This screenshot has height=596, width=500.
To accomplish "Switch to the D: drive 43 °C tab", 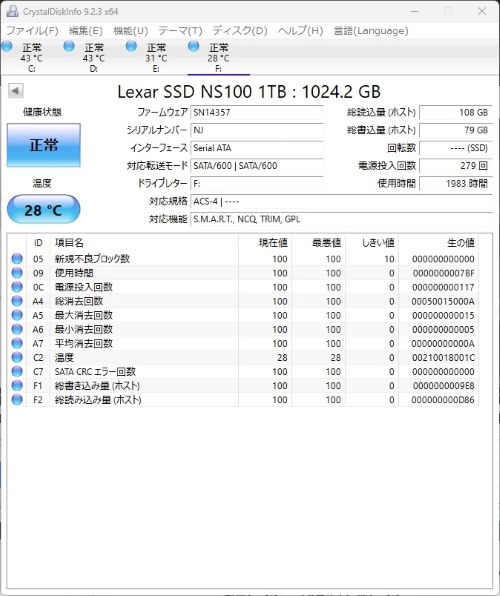I will [94, 58].
